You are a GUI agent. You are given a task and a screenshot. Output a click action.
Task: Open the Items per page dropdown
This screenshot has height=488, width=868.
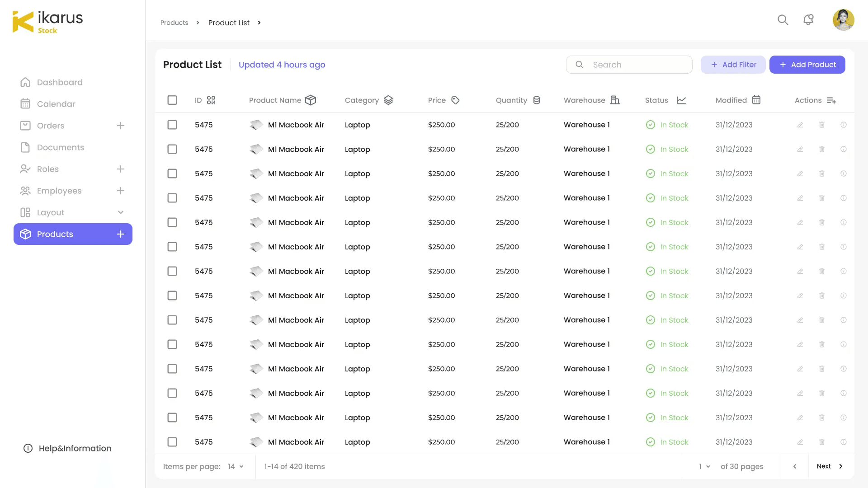[x=236, y=466]
